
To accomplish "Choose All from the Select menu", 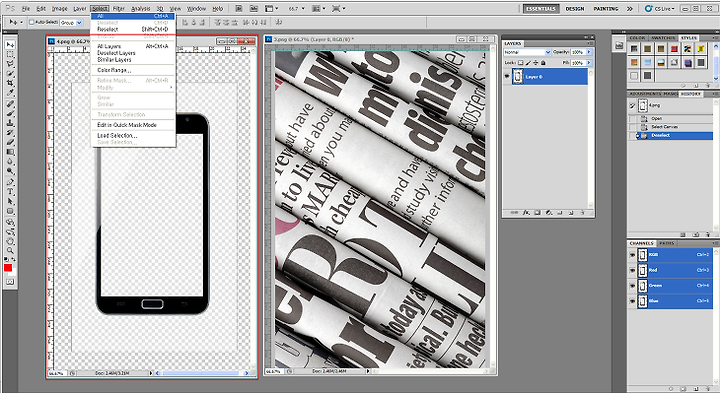I will (x=133, y=16).
